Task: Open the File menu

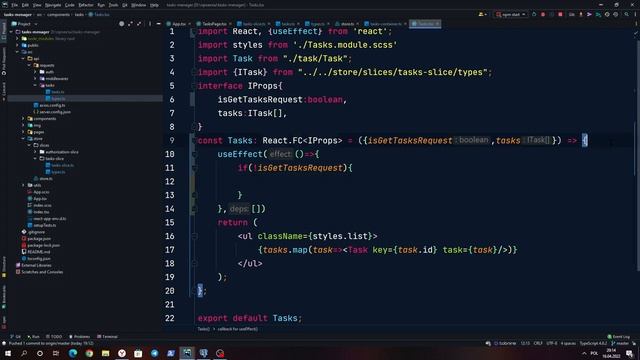Action: pyautogui.click(x=15, y=5)
